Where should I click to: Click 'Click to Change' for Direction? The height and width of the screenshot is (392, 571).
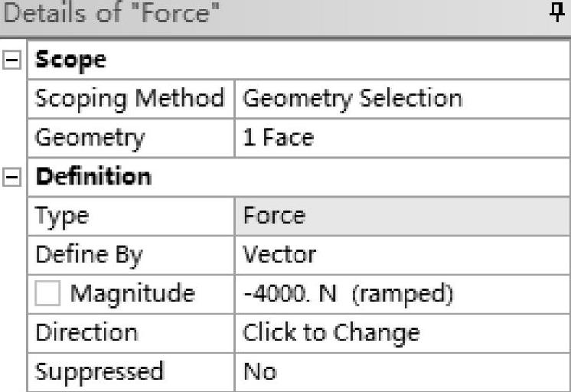tap(402, 333)
